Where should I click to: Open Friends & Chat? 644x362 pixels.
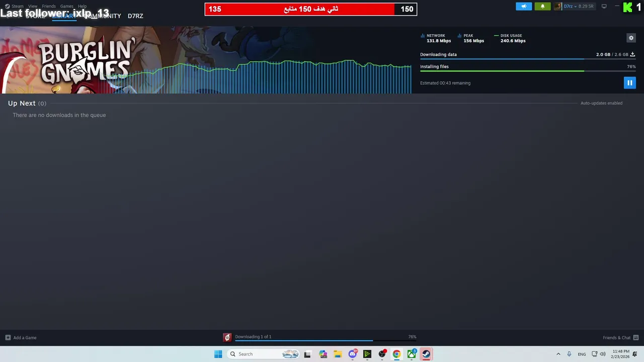click(616, 338)
